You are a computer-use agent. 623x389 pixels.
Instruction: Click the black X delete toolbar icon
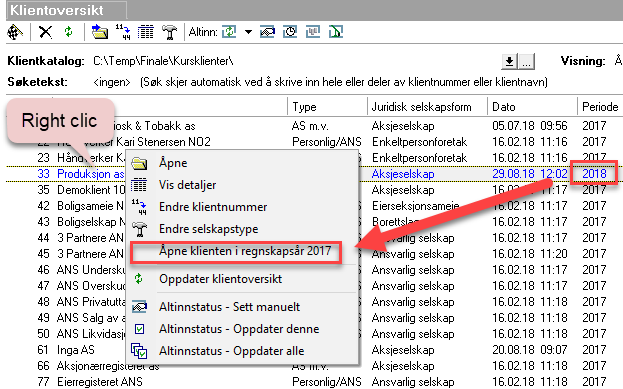coord(45,32)
